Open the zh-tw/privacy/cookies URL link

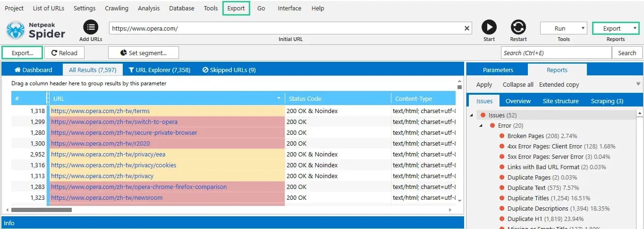coord(114,165)
